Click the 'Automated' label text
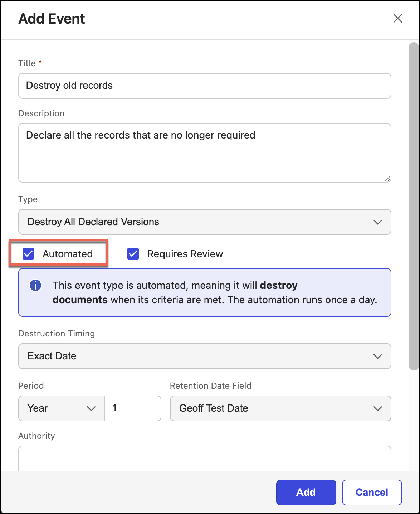The height and width of the screenshot is (514, 420). (x=68, y=254)
